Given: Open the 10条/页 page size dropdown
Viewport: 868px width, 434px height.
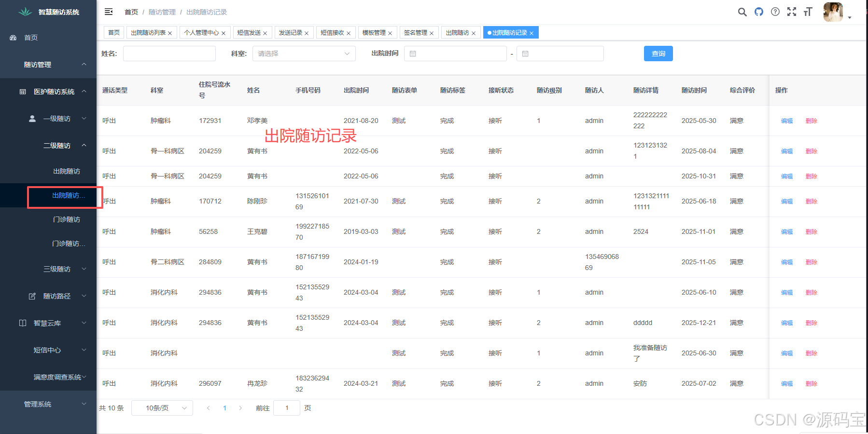Looking at the screenshot, I should click(x=162, y=408).
